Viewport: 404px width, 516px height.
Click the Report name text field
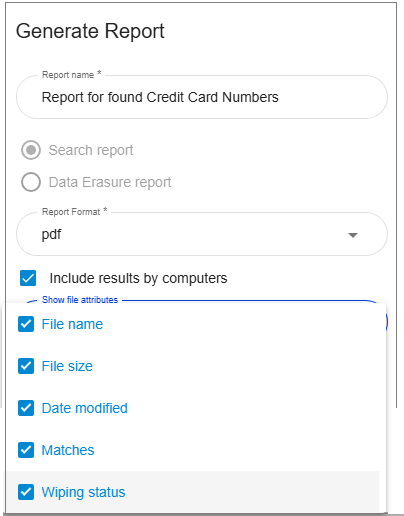coord(202,97)
